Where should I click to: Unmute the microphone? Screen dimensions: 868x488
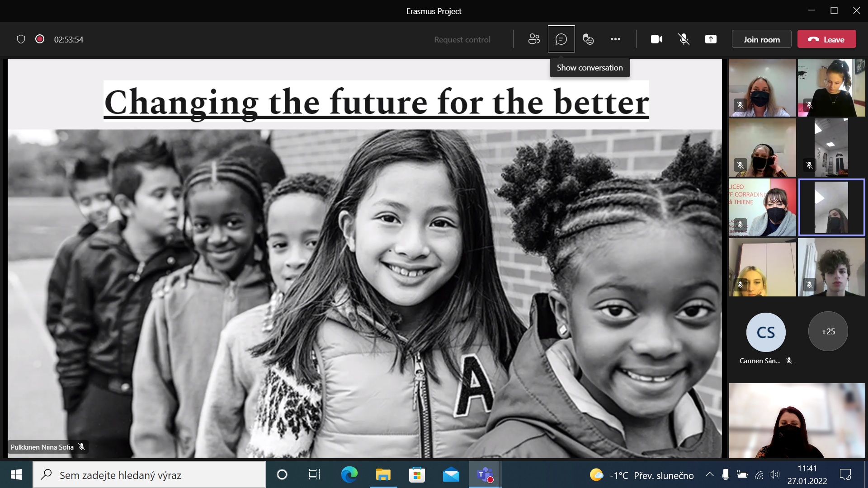click(684, 39)
